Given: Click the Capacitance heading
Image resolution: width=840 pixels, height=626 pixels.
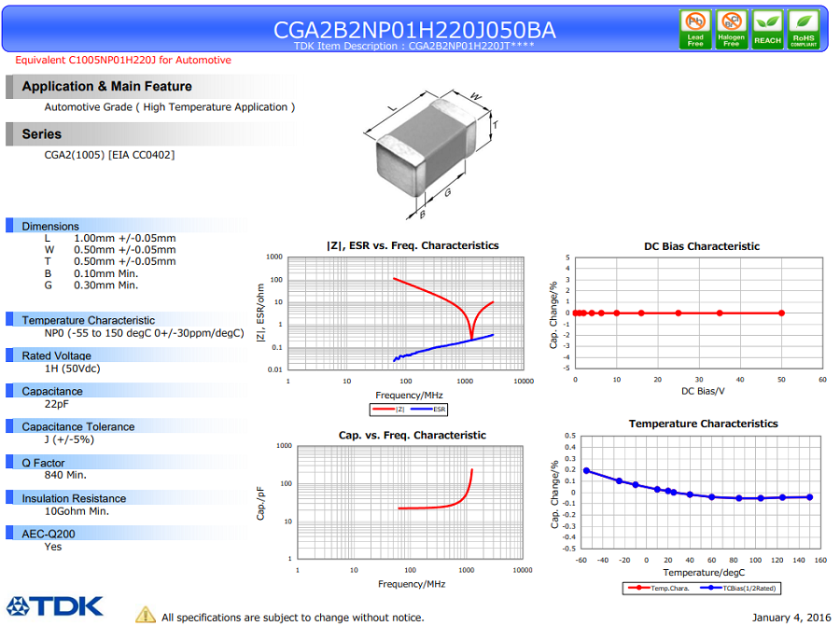Looking at the screenshot, I should tap(52, 392).
